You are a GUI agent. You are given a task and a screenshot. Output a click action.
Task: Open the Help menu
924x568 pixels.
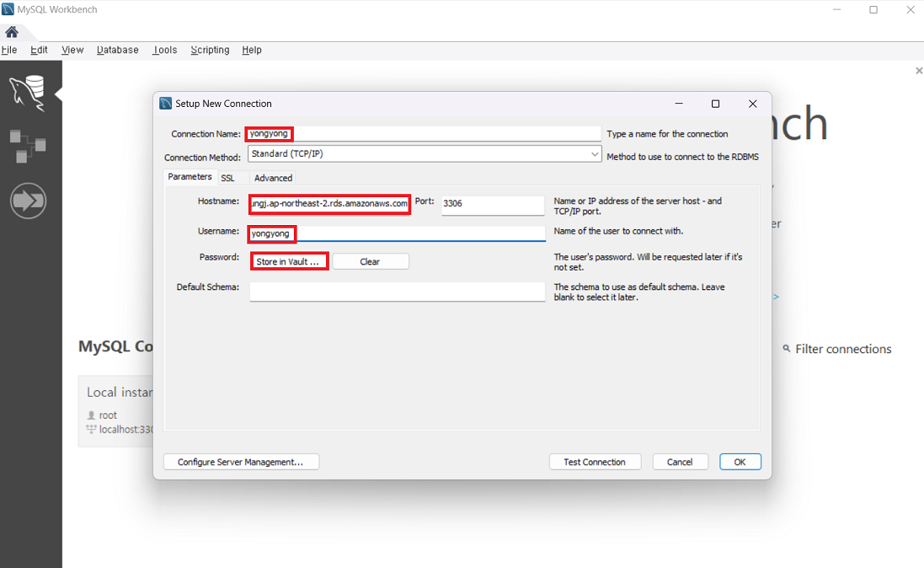pos(252,50)
